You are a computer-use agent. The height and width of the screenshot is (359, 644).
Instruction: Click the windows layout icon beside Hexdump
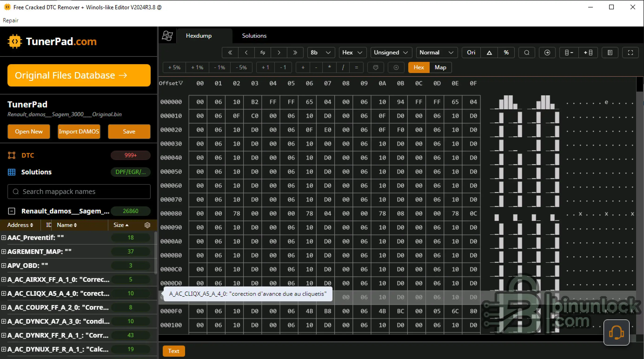[167, 36]
